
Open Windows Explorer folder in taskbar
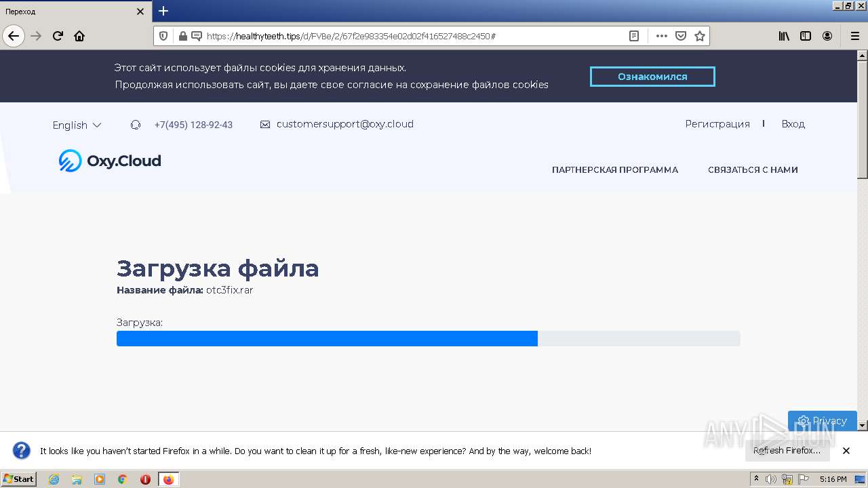point(77,479)
